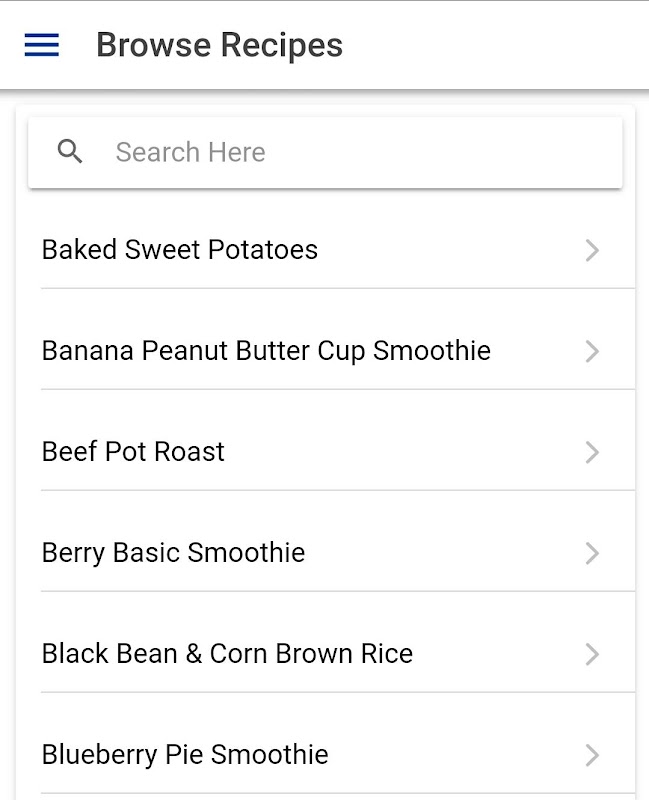Expand Baked Sweet Potatoes using its chevron
Viewport: 649px width, 800px height.
tap(592, 250)
